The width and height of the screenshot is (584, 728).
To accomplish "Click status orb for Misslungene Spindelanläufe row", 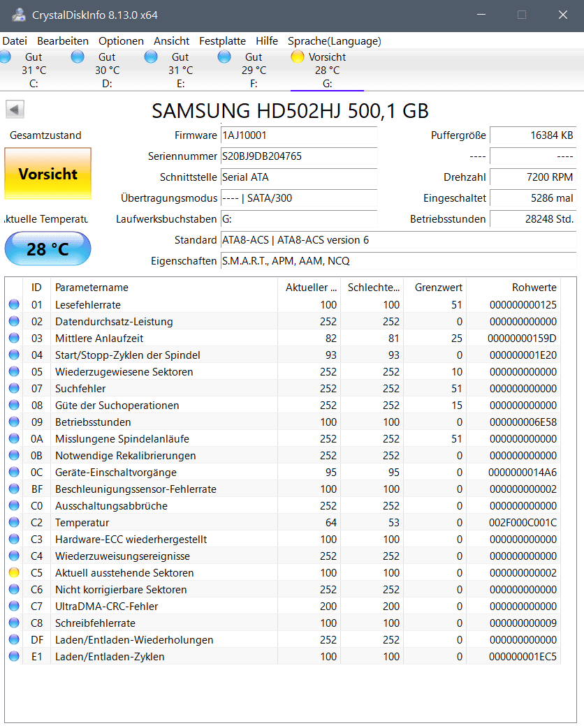I will click(x=14, y=438).
